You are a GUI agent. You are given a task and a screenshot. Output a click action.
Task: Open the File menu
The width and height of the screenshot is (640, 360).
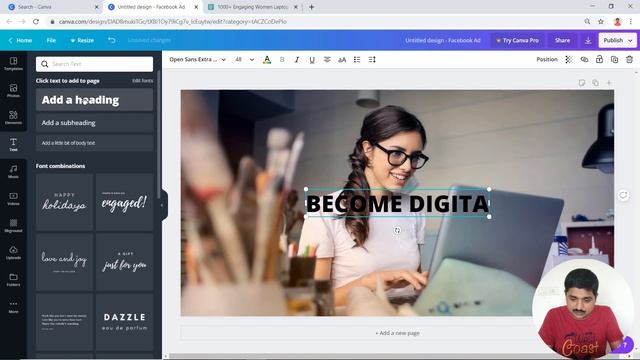click(x=51, y=40)
